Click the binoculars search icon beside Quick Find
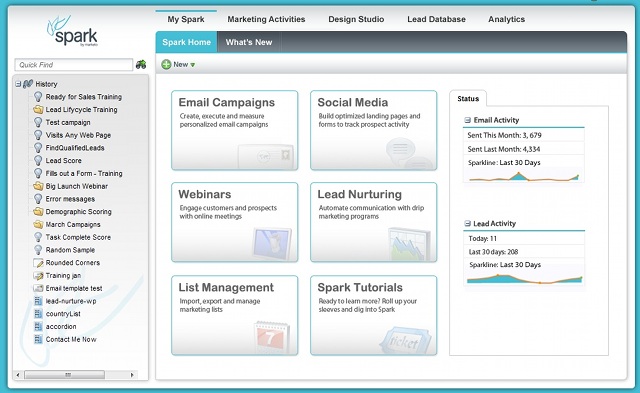The width and height of the screenshot is (640, 393). [141, 64]
